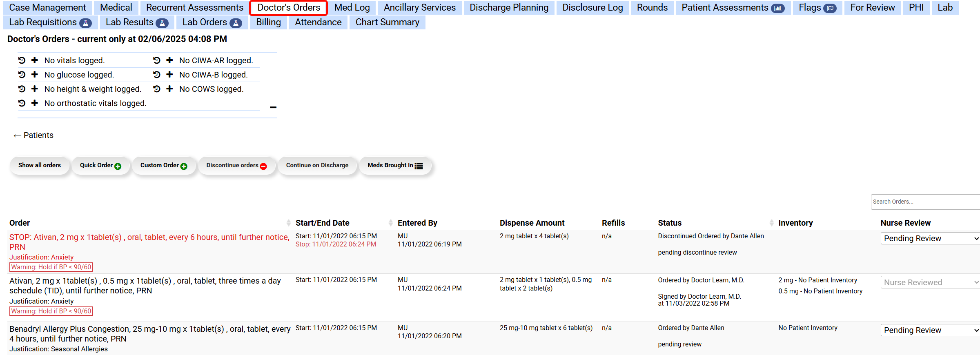The image size is (980, 355).
Task: Click the Quick Order button
Action: coord(100,165)
